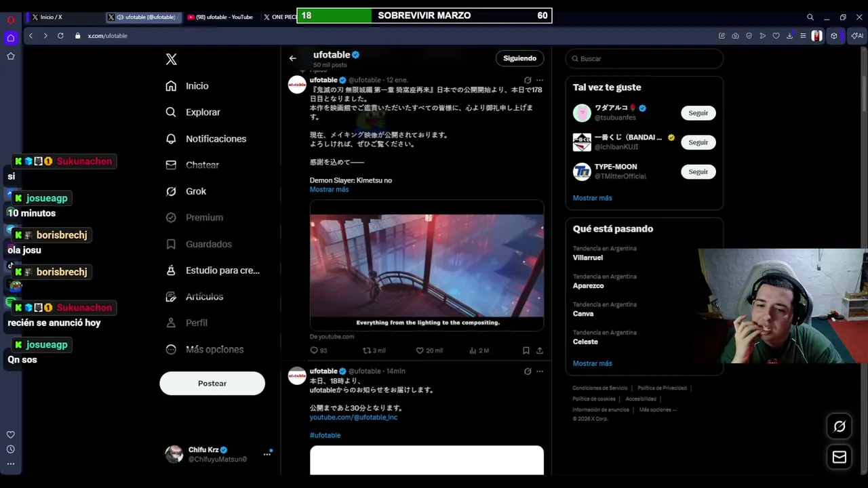Click the page vertical scrollbar
868x488 pixels.
coord(864,81)
